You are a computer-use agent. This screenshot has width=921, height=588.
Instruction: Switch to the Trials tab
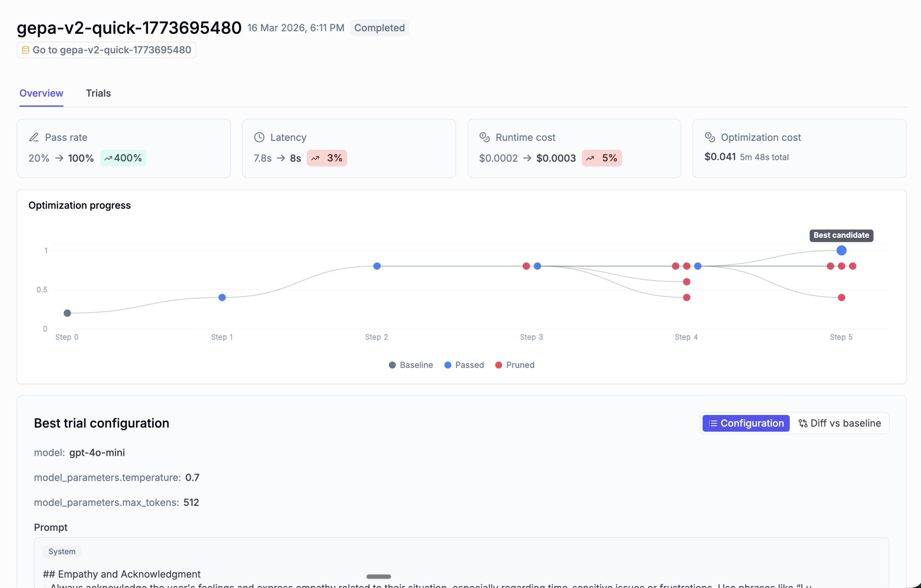pos(98,93)
